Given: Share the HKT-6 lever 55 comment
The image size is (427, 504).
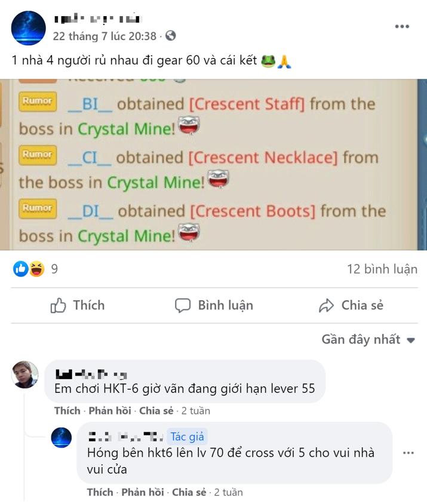Looking at the screenshot, I should point(156,411).
